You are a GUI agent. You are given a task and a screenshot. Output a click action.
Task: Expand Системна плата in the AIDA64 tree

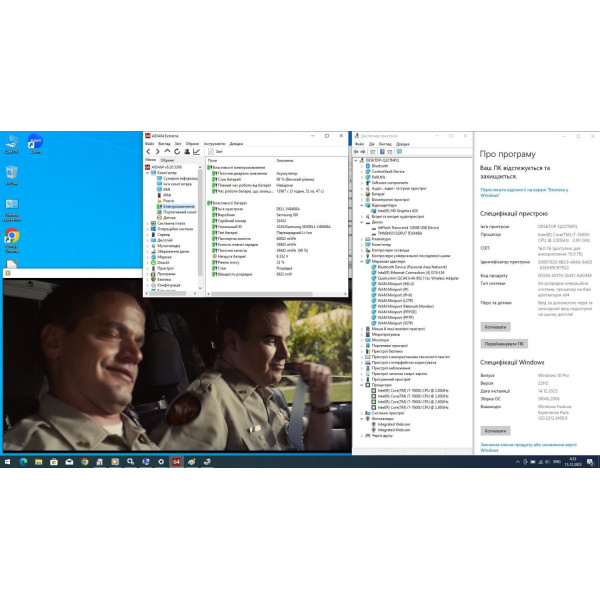click(147, 223)
